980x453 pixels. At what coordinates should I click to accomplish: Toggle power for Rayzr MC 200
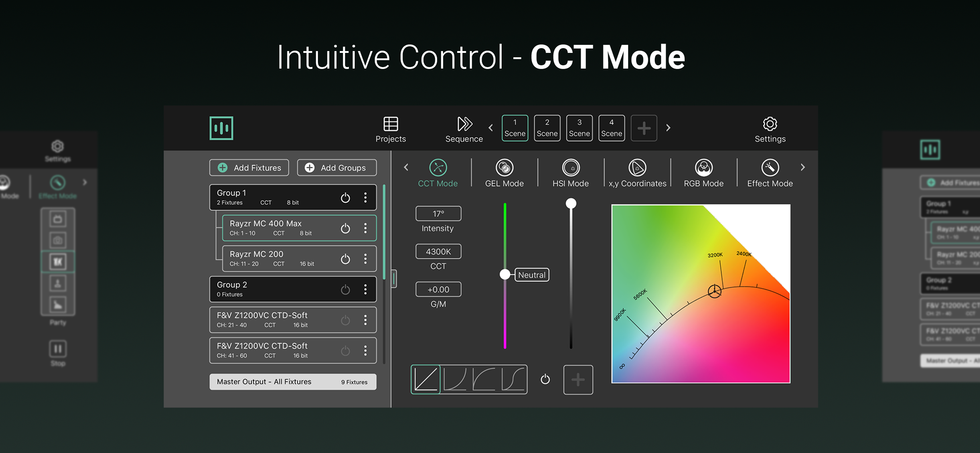345,259
